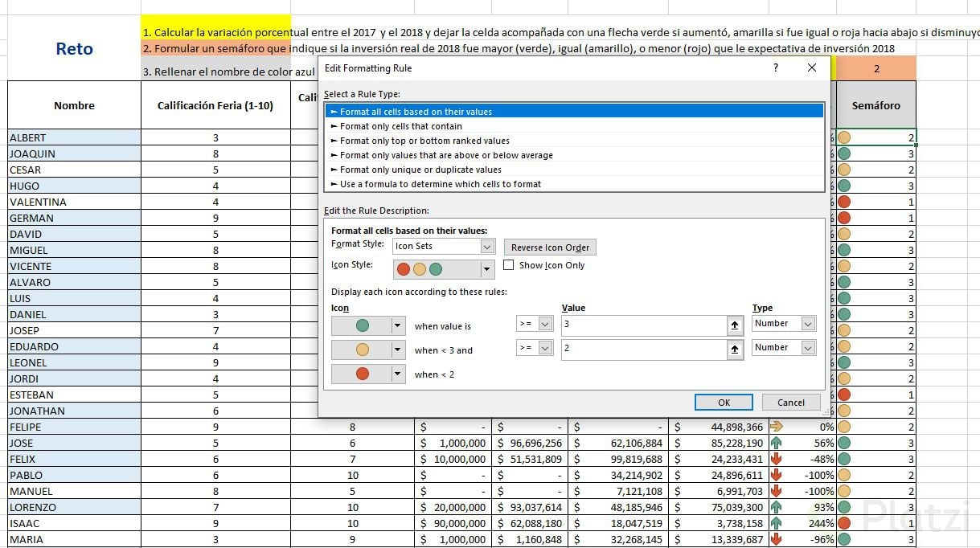
Task: Select the cell with value 96,696,256
Action: coord(531,443)
